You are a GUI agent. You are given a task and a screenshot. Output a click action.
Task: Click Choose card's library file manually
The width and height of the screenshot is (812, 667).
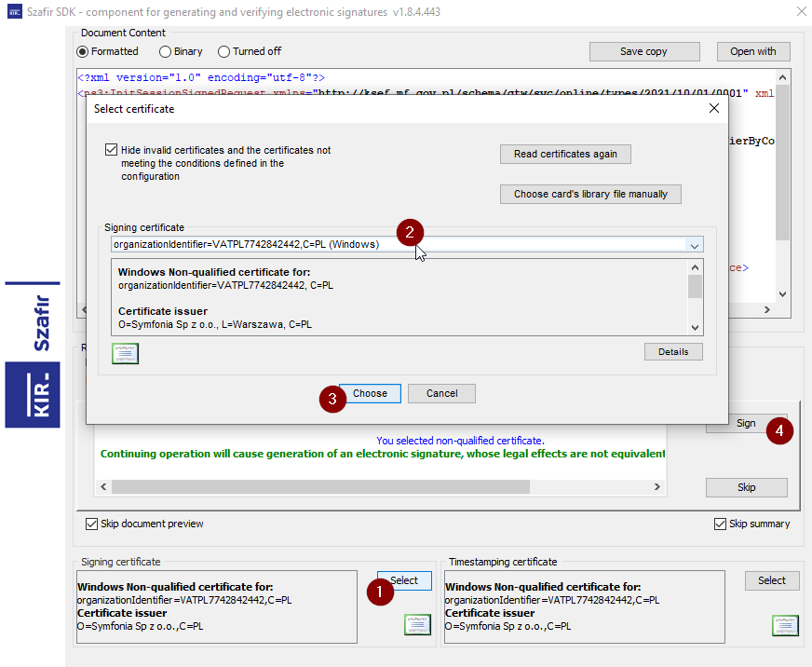click(590, 194)
